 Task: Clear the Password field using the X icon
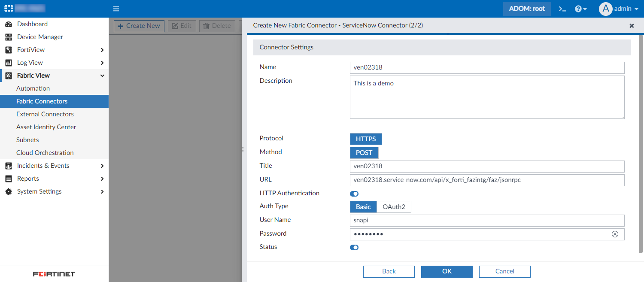point(615,234)
